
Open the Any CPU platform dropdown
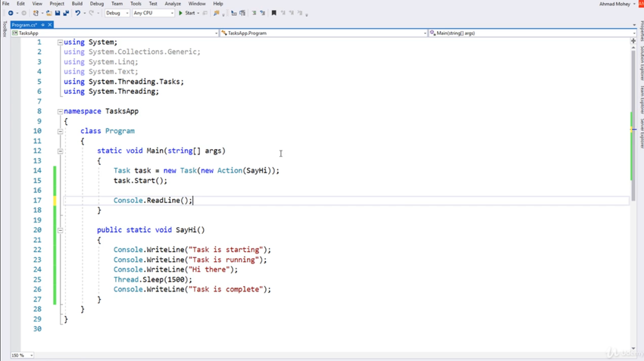click(x=153, y=13)
